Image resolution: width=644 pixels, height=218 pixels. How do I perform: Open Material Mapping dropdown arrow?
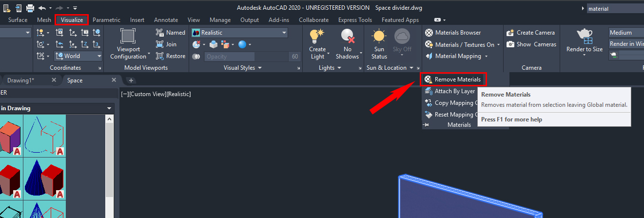[x=486, y=56]
